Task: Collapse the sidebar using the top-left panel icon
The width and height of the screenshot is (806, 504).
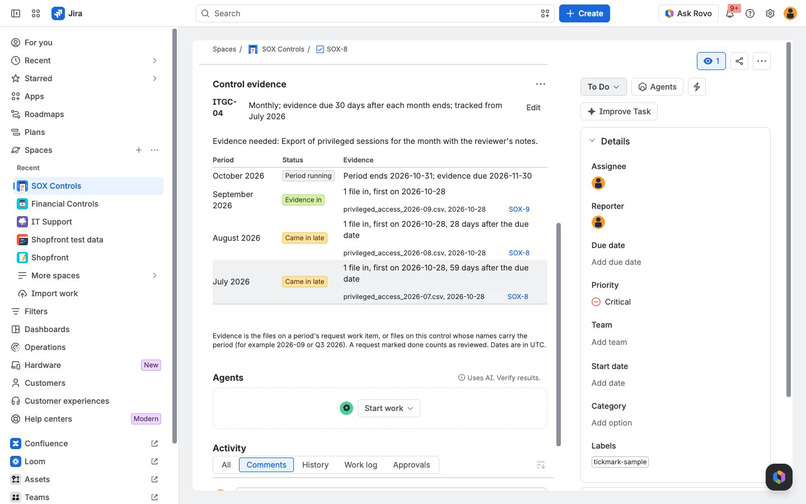Action: (x=15, y=13)
